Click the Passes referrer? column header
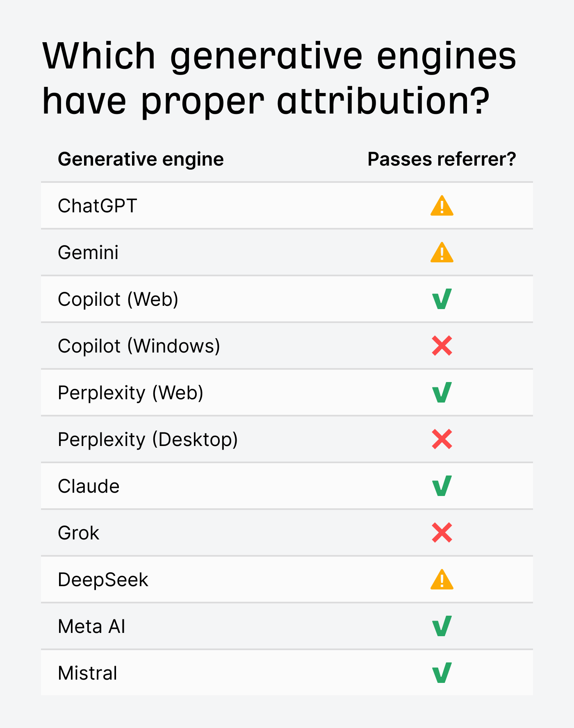The height and width of the screenshot is (728, 574). point(442,159)
